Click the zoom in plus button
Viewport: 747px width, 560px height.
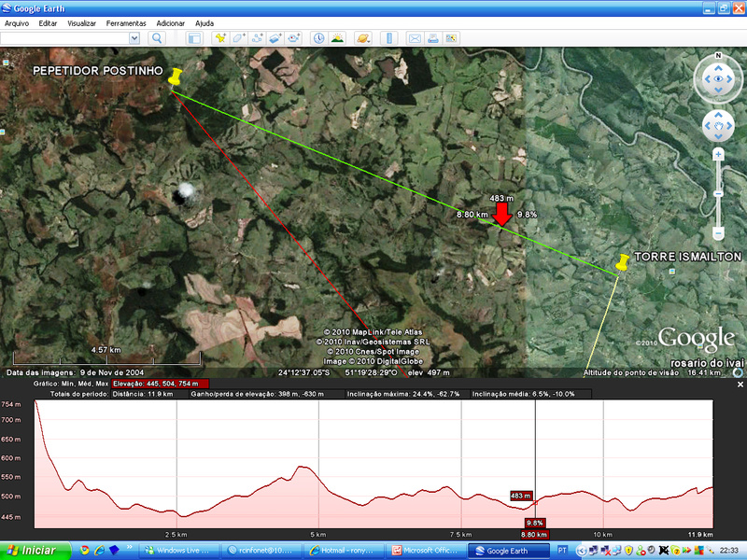(x=718, y=154)
